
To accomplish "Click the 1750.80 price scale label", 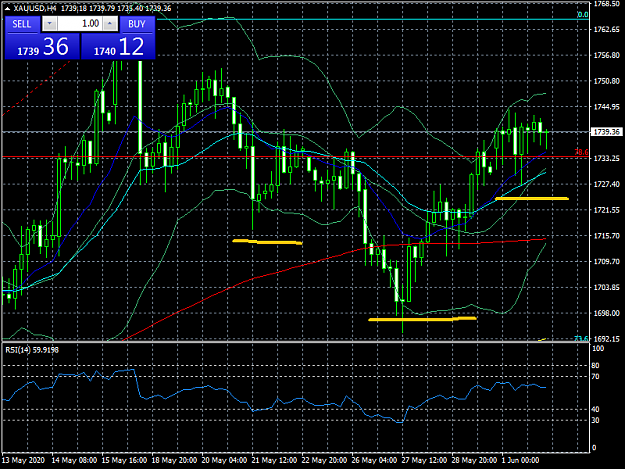I will click(607, 81).
